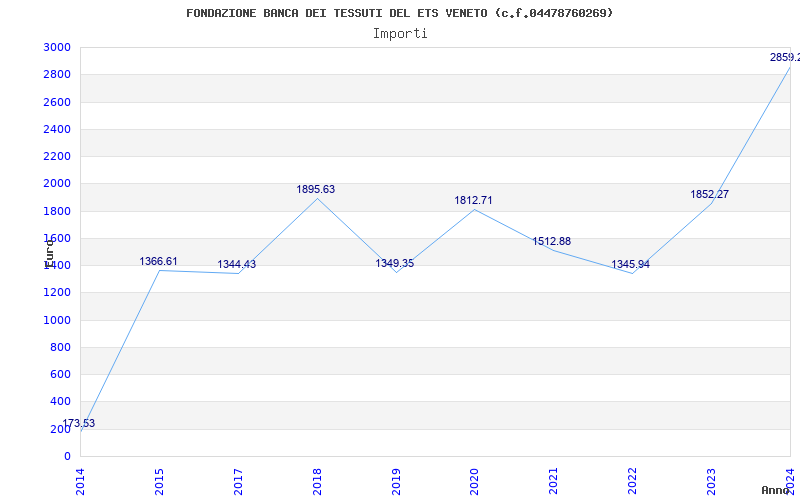Click the y-axis value 800

click(x=61, y=347)
